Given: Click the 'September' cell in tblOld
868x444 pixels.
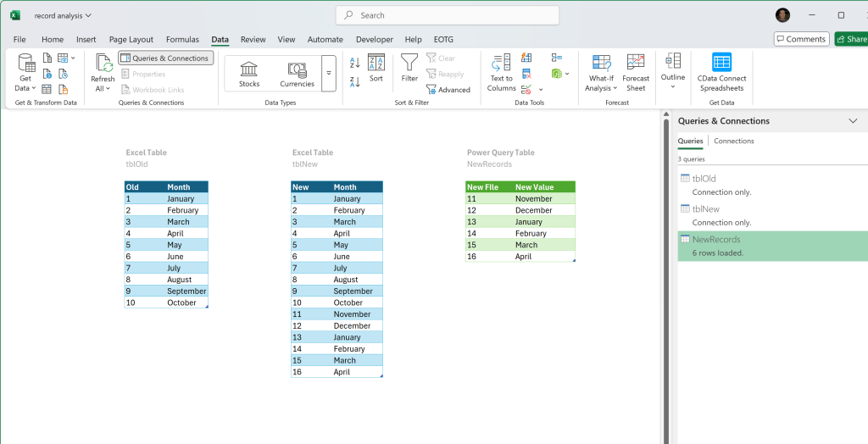Looking at the screenshot, I should click(186, 291).
